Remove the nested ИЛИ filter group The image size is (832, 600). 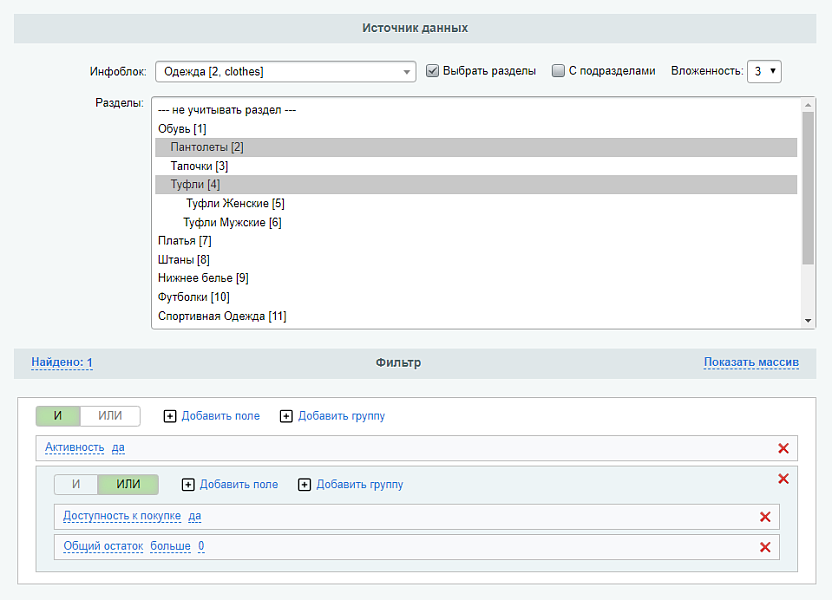(783, 479)
